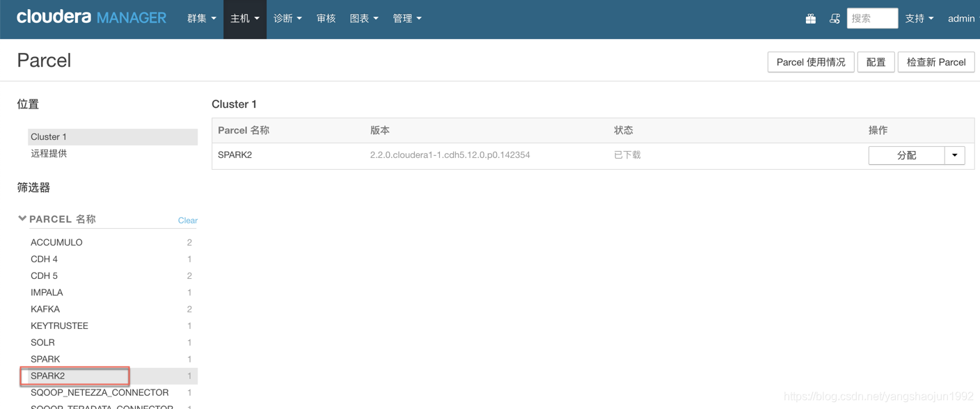Open the running commands icon
This screenshot has height=409, width=980.
click(x=835, y=19)
